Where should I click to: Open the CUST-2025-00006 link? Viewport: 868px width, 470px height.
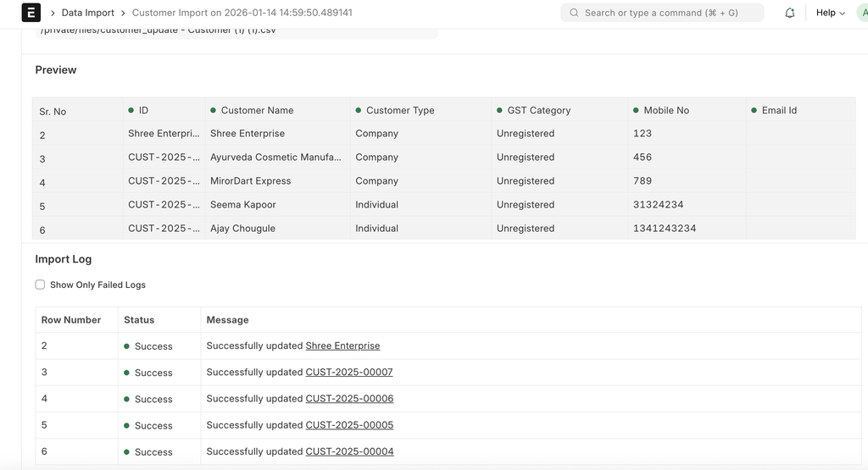click(x=349, y=398)
